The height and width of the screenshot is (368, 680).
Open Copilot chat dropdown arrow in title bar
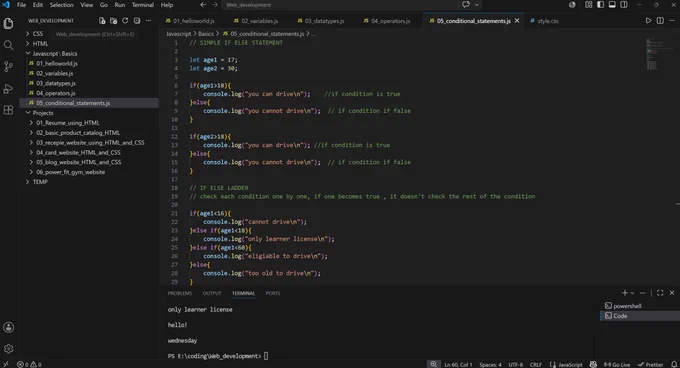(x=477, y=5)
